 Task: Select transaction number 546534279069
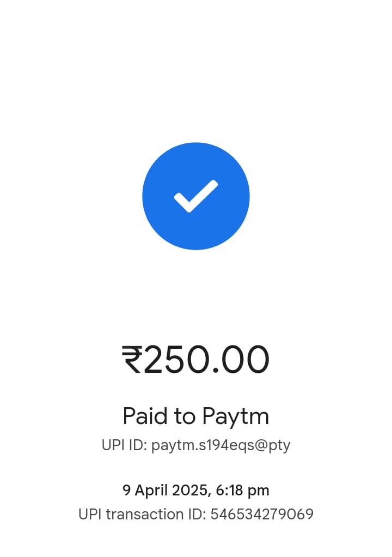coord(262,514)
